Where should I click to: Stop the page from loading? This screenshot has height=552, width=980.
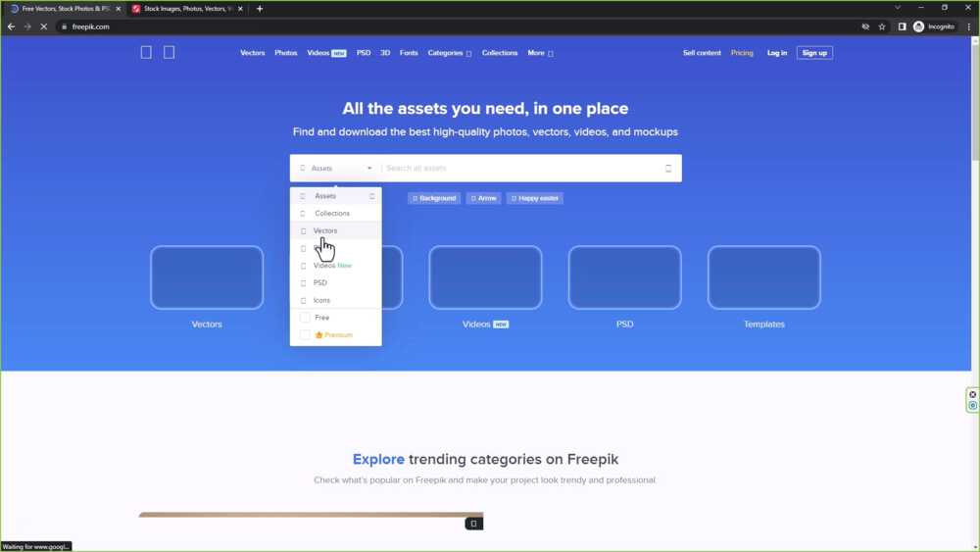44,26
